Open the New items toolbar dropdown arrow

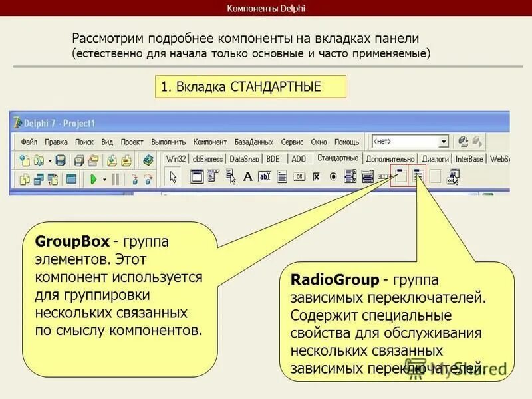[49, 160]
